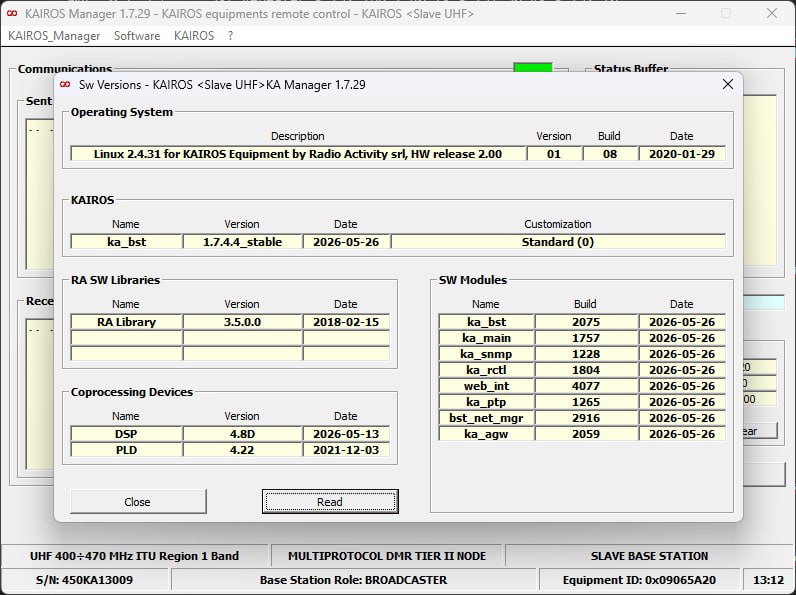
Task: Select the RA Library date 2018-02-15
Action: pos(346,322)
